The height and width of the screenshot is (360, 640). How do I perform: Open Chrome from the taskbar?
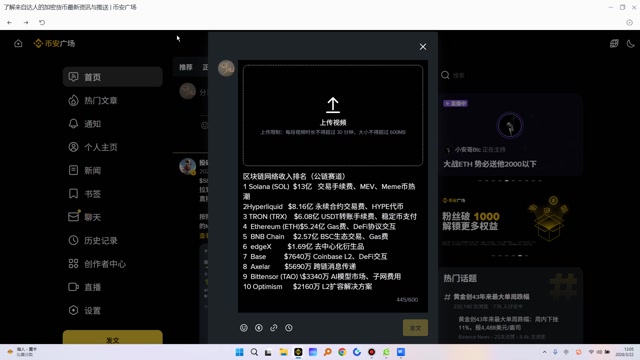pyautogui.click(x=342, y=352)
